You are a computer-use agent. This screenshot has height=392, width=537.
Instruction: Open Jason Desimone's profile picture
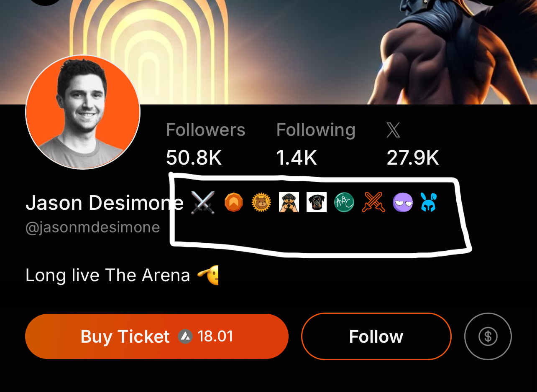pyautogui.click(x=83, y=112)
